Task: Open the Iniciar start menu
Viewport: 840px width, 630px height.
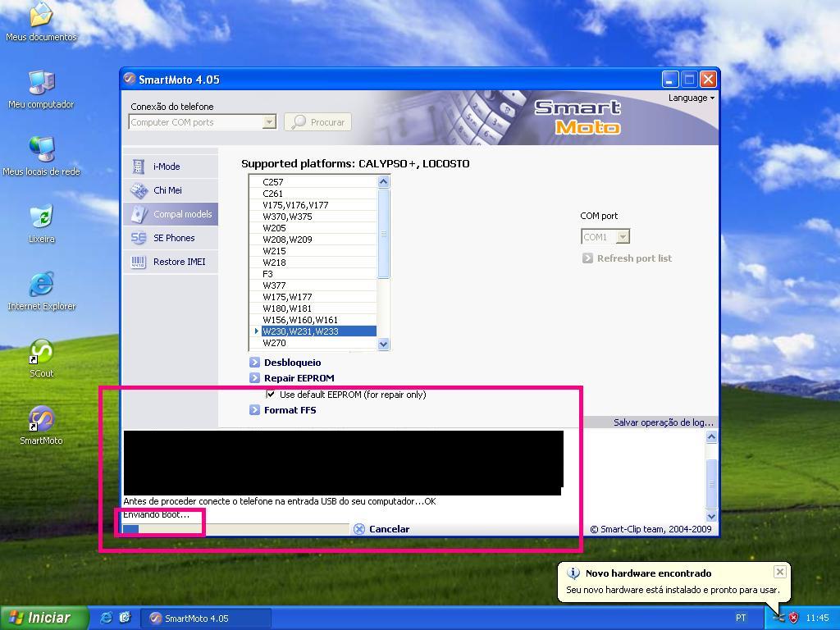Action: (44, 618)
